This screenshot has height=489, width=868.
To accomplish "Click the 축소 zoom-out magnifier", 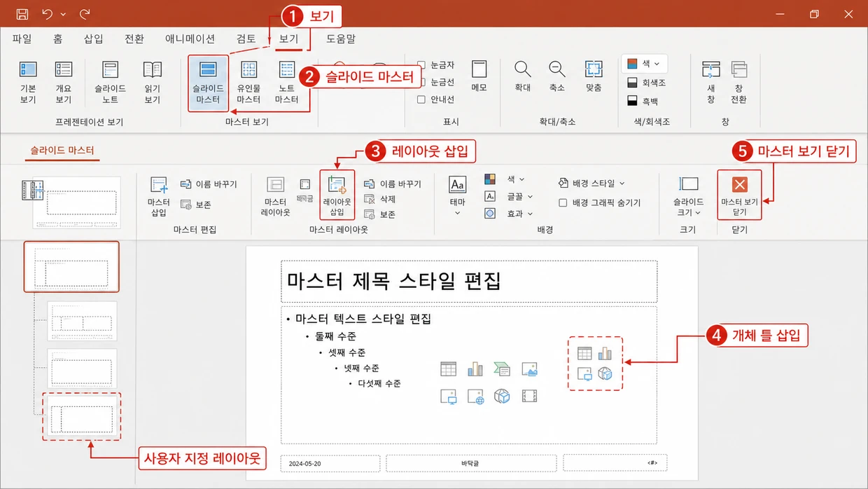I will (x=557, y=75).
